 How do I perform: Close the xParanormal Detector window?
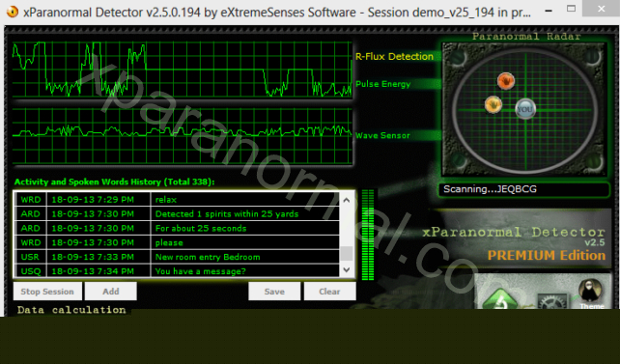pos(601,9)
